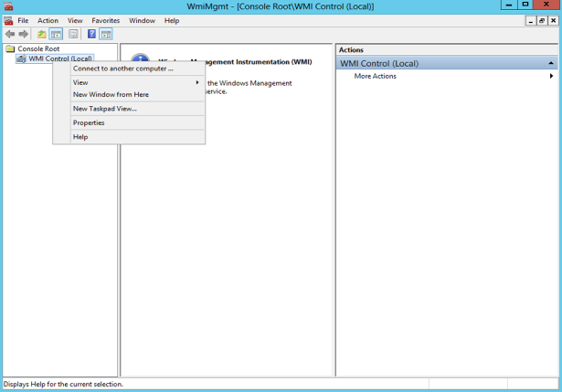The height and width of the screenshot is (392, 562).
Task: Click the Up one level folder icon
Action: click(x=41, y=34)
